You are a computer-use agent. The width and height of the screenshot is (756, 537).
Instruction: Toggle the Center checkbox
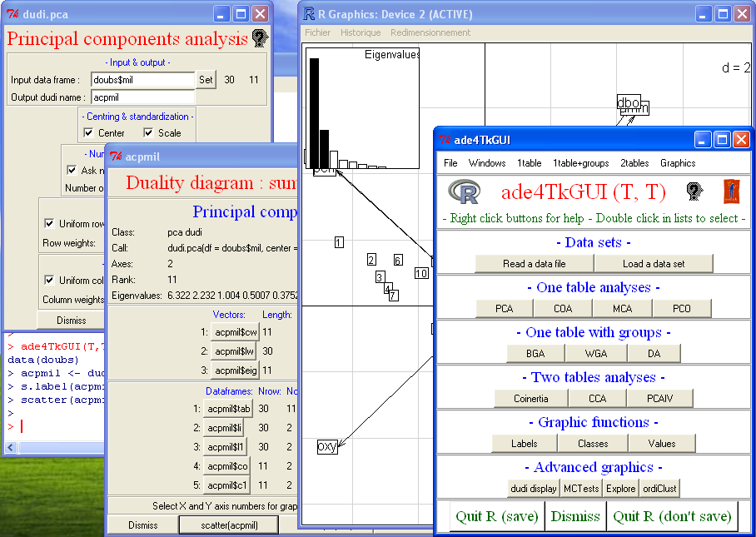pyautogui.click(x=89, y=133)
